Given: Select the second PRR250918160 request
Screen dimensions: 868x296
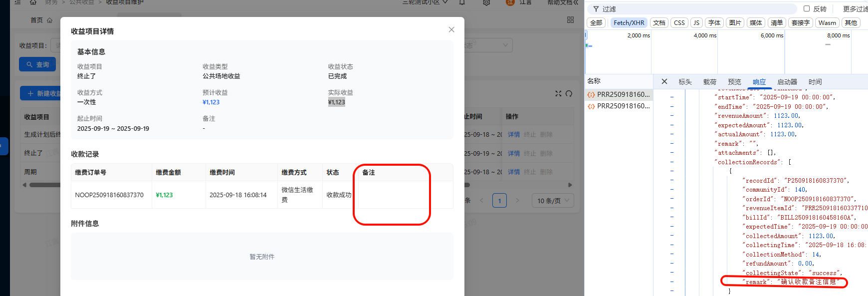Looking at the screenshot, I should (x=619, y=106).
